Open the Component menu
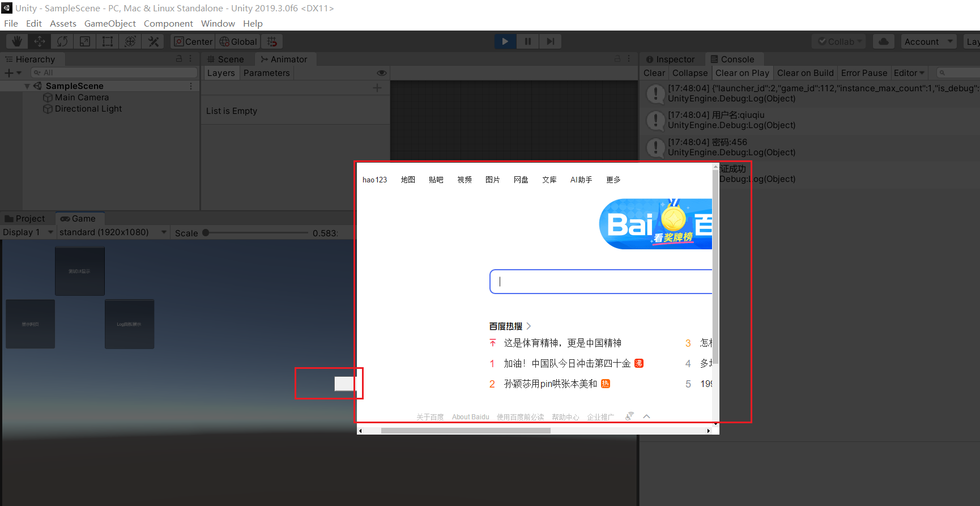This screenshot has width=980, height=506. (168, 23)
